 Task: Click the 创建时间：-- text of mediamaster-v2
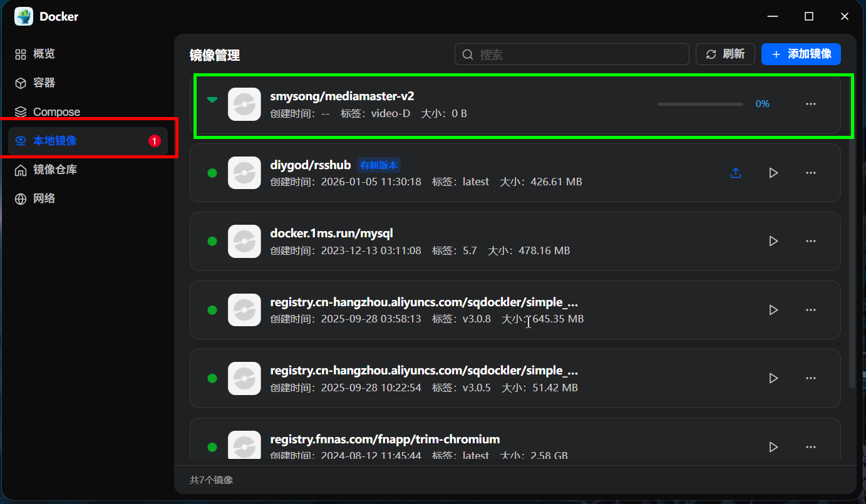pos(300,113)
